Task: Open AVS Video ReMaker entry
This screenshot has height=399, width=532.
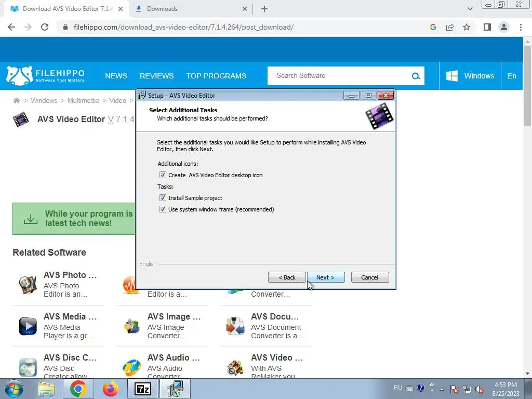Action: [277, 357]
